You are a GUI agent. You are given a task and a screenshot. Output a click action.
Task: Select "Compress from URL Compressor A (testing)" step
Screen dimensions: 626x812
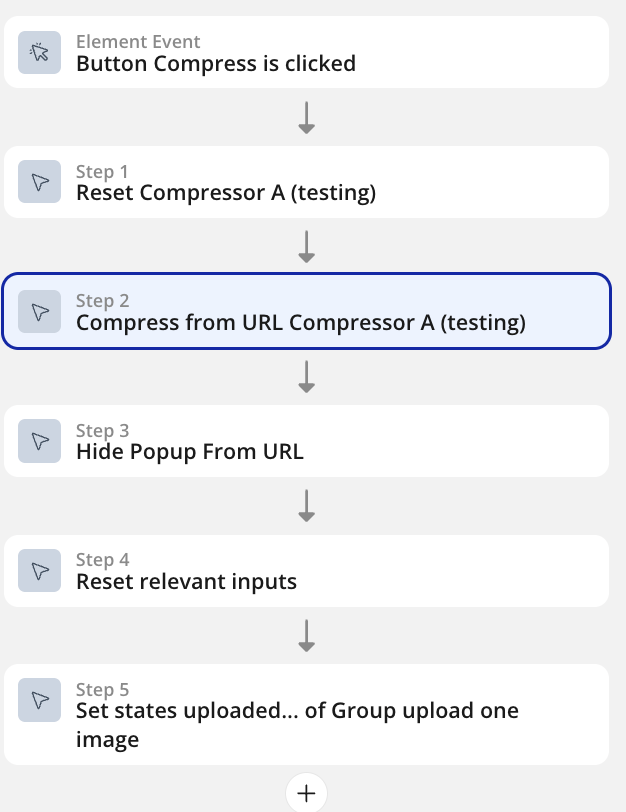(x=300, y=323)
